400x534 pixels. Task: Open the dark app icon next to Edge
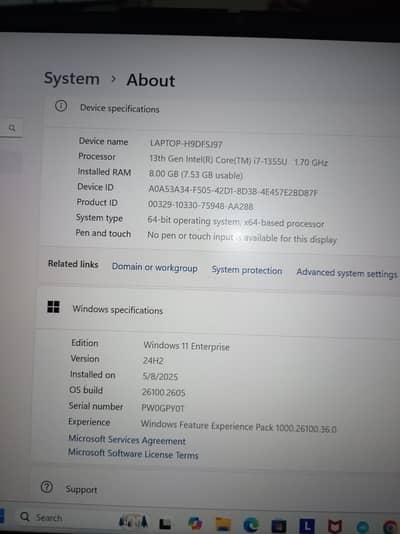[278, 525]
